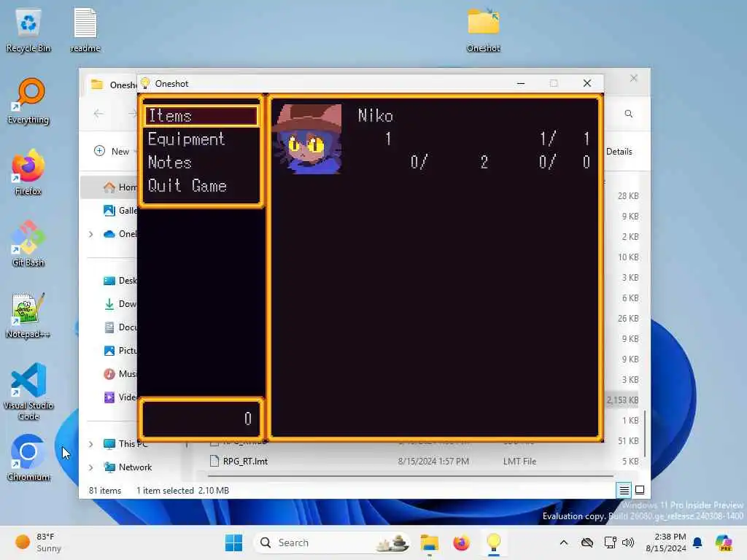Expand the OneDrive tree node
The image size is (747, 560).
click(91, 234)
